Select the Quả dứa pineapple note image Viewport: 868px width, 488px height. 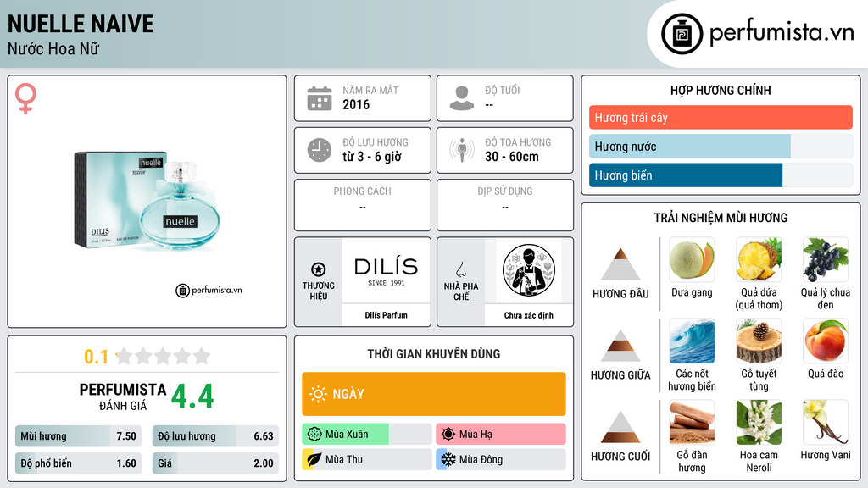tap(759, 259)
